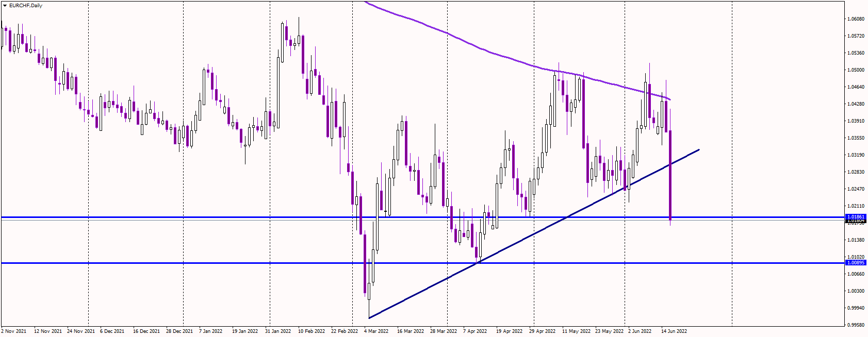The height and width of the screenshot is (337, 868).
Task: Click the 10 Feb 2022 date label
Action: [x=312, y=331]
